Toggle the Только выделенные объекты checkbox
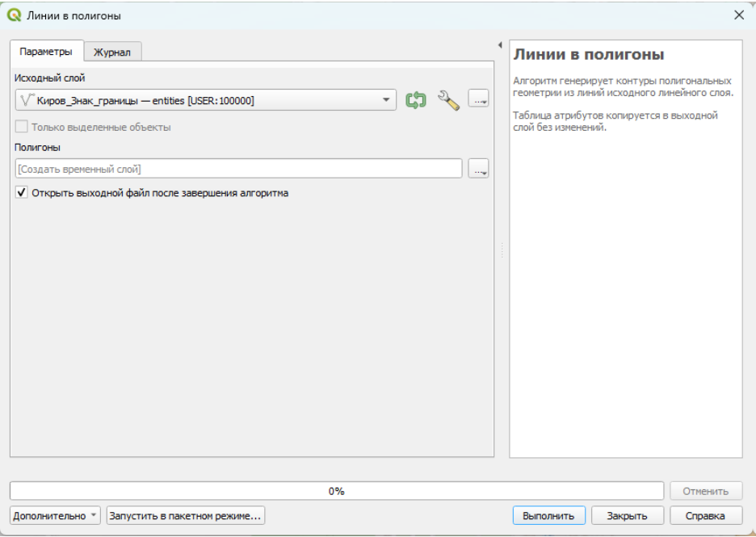The image size is (756, 537). [x=22, y=127]
